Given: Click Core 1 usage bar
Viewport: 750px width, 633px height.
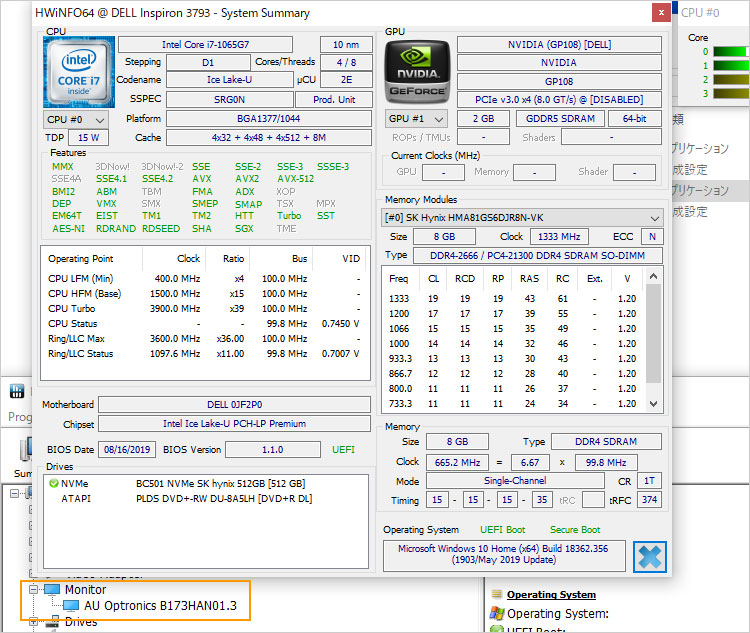Looking at the screenshot, I should pyautogui.click(x=731, y=66).
